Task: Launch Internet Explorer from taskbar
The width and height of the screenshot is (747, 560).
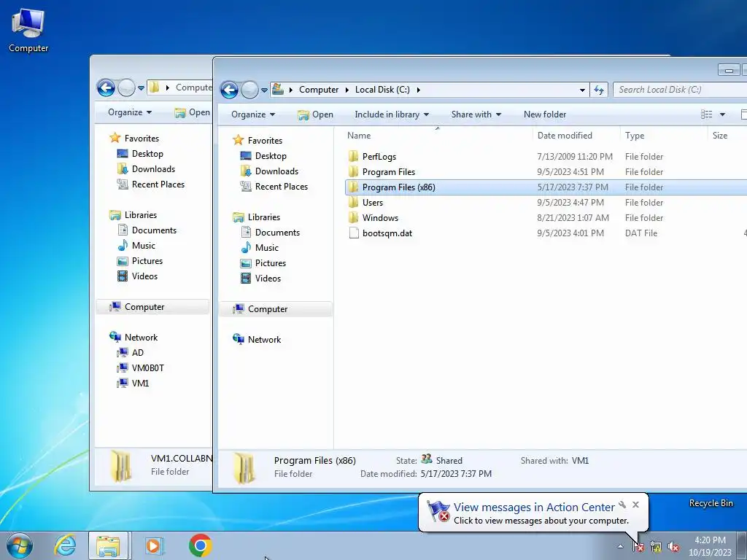Action: click(x=65, y=545)
